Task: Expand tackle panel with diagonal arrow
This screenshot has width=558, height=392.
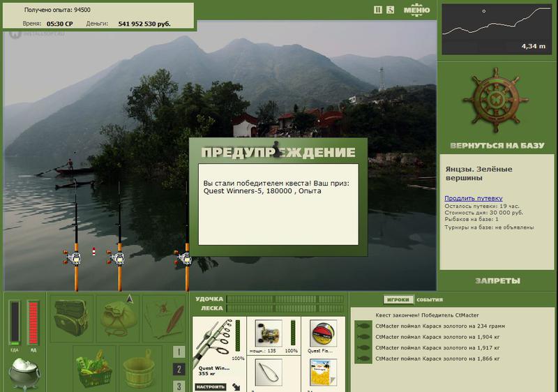Action: click(236, 386)
